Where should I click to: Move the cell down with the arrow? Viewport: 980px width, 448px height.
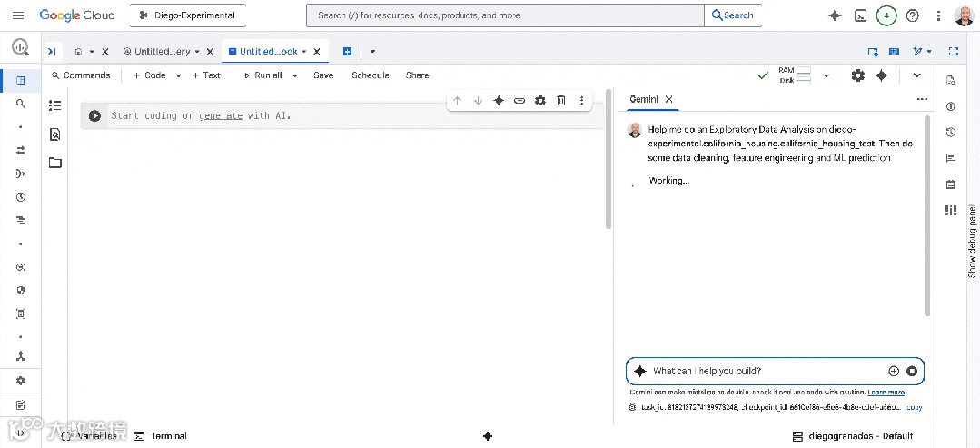point(478,100)
